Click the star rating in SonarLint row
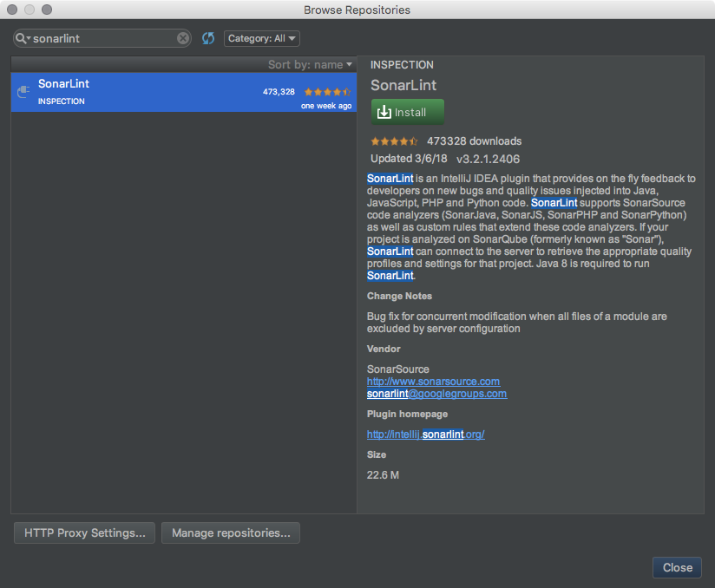 click(x=327, y=92)
